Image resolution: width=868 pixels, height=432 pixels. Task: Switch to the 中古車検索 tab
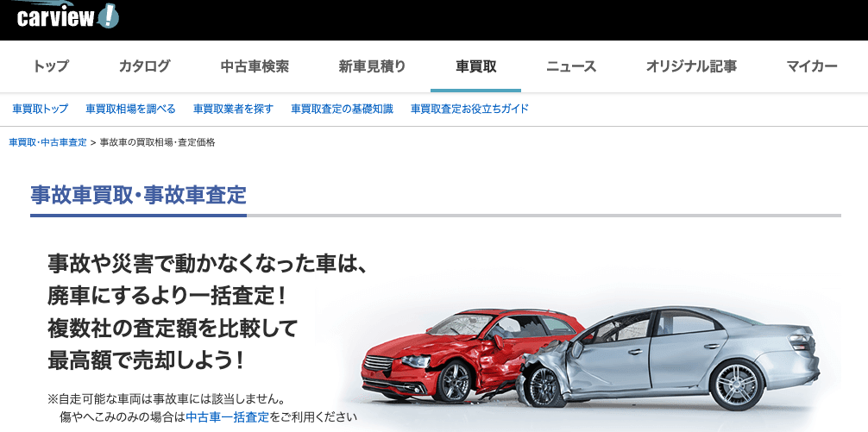(255, 67)
